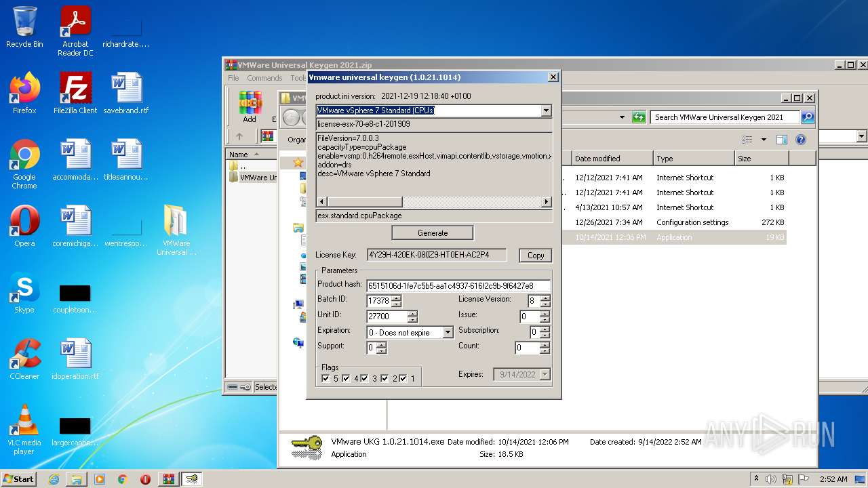Viewport: 868px width, 488px height.
Task: Open Expiration dropdown
Action: (x=448, y=333)
